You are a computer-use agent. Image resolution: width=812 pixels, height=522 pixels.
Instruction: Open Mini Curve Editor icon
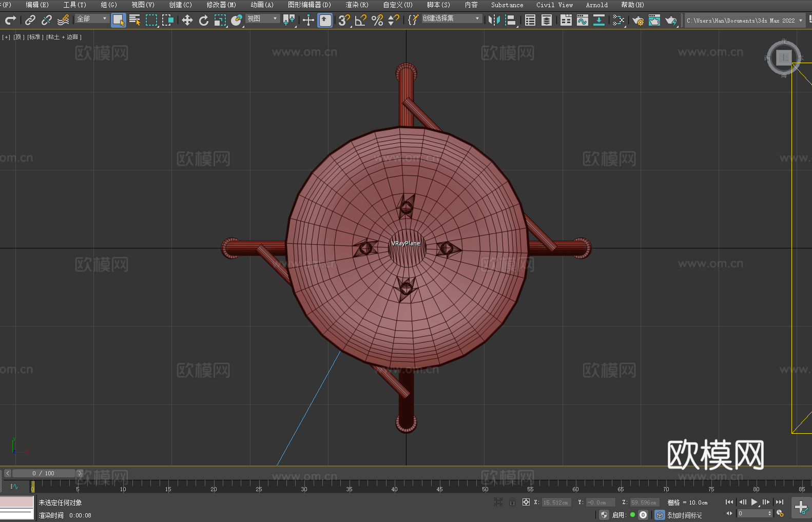pyautogui.click(x=14, y=486)
